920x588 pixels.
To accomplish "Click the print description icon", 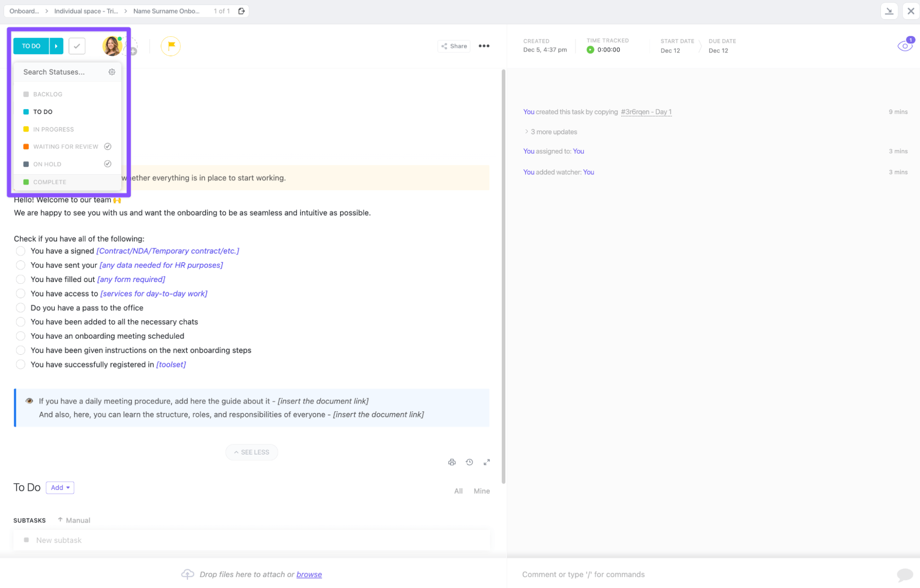I will [x=452, y=462].
